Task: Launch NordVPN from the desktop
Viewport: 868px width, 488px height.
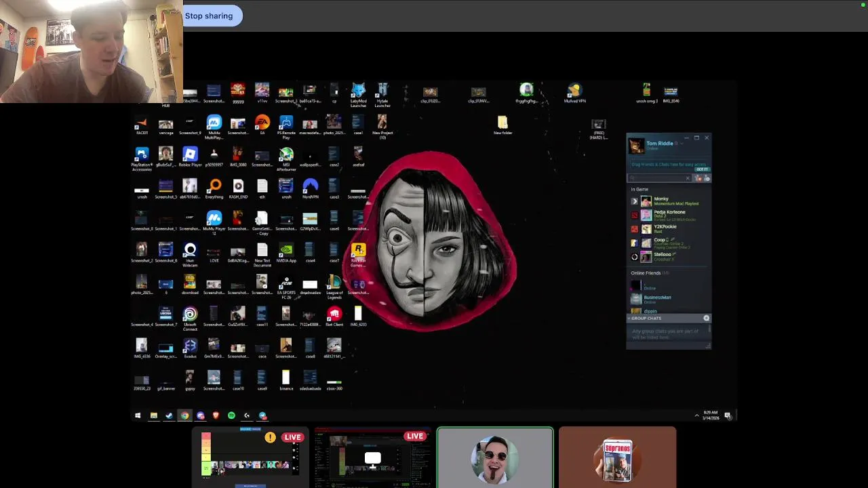Action: point(310,189)
